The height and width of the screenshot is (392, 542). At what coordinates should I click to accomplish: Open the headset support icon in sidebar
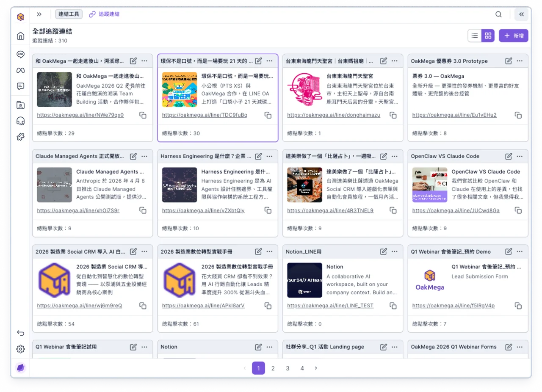(20, 121)
